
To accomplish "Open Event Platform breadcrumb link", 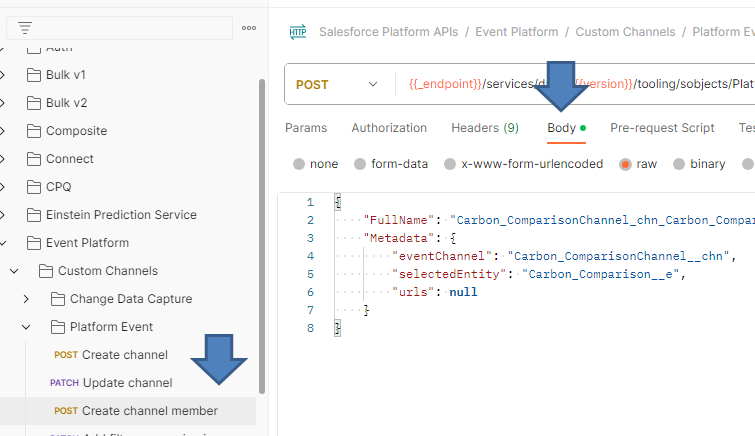I will [x=517, y=32].
